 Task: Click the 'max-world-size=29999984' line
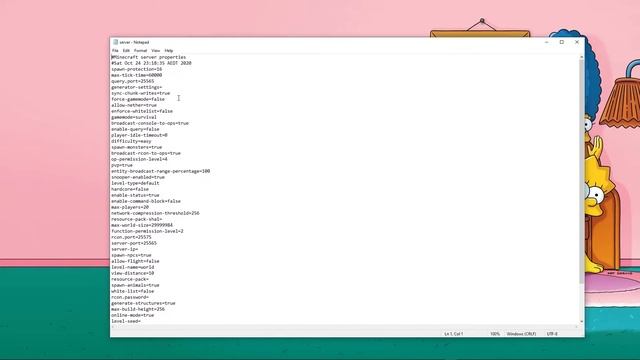142,225
